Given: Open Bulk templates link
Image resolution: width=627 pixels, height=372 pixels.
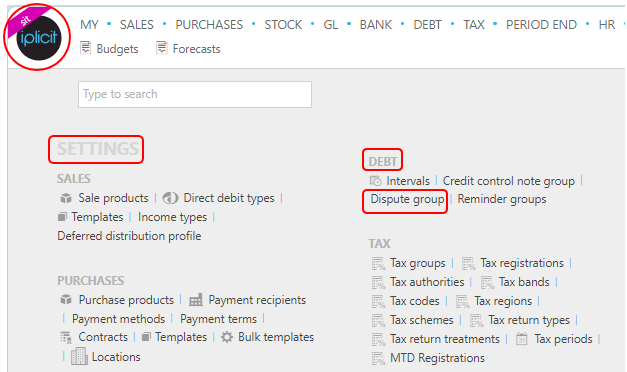Looking at the screenshot, I should (276, 337).
